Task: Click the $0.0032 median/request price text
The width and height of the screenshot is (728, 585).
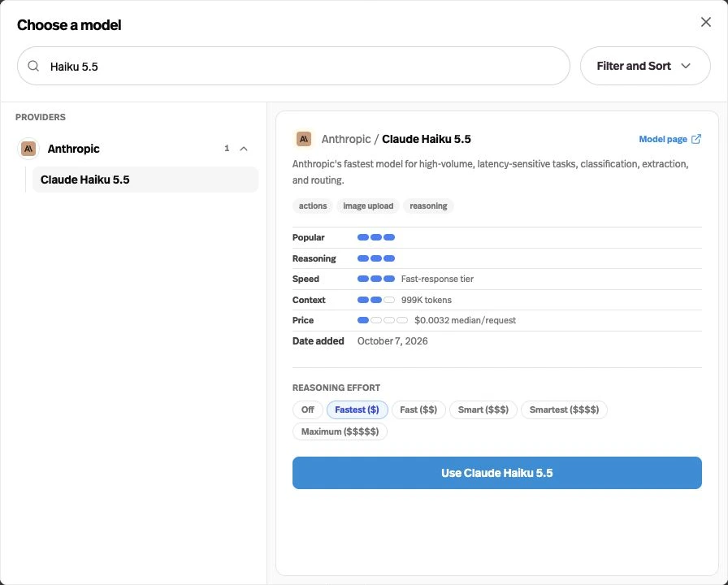Action: point(465,320)
